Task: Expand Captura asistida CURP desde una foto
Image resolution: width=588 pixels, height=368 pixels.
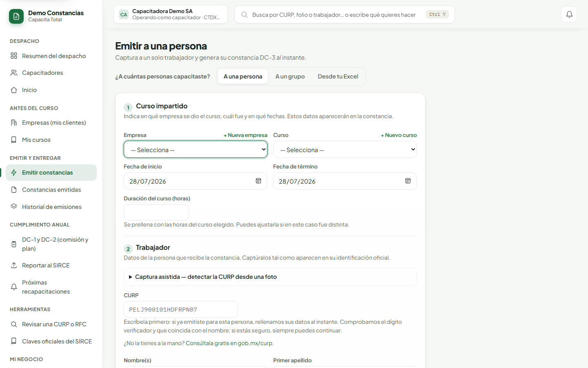Action: [x=270, y=277]
